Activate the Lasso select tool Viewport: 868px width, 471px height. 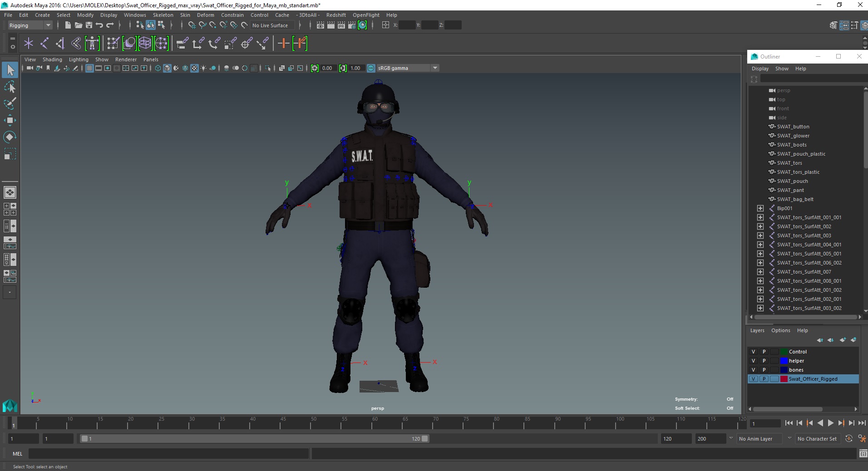(10, 87)
